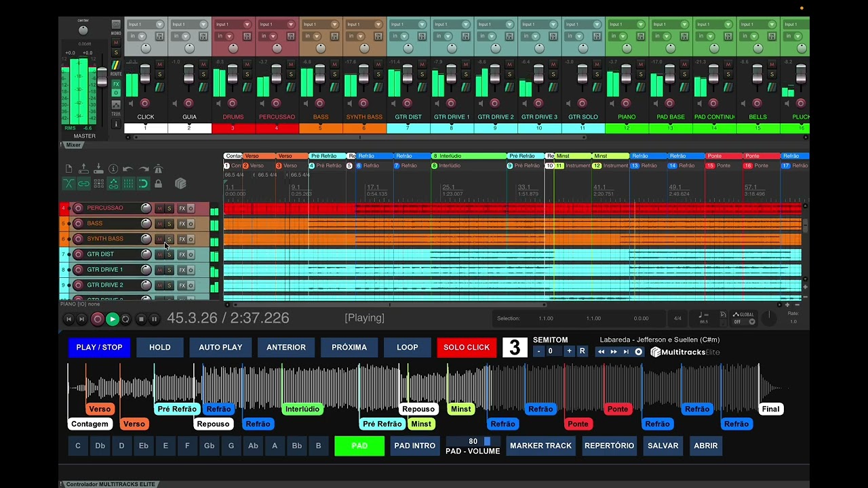Viewport: 868px width, 488px height.
Task: Click the master volume fader
Action: [102, 77]
